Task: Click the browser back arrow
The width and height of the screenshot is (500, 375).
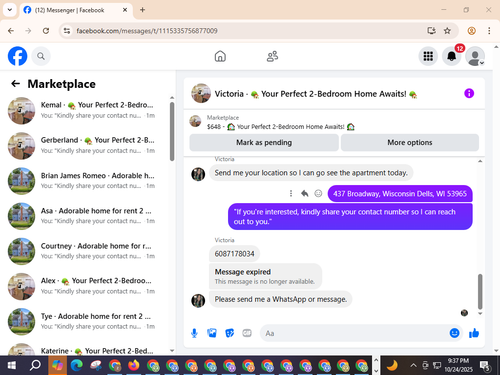Action: pyautogui.click(x=11, y=31)
